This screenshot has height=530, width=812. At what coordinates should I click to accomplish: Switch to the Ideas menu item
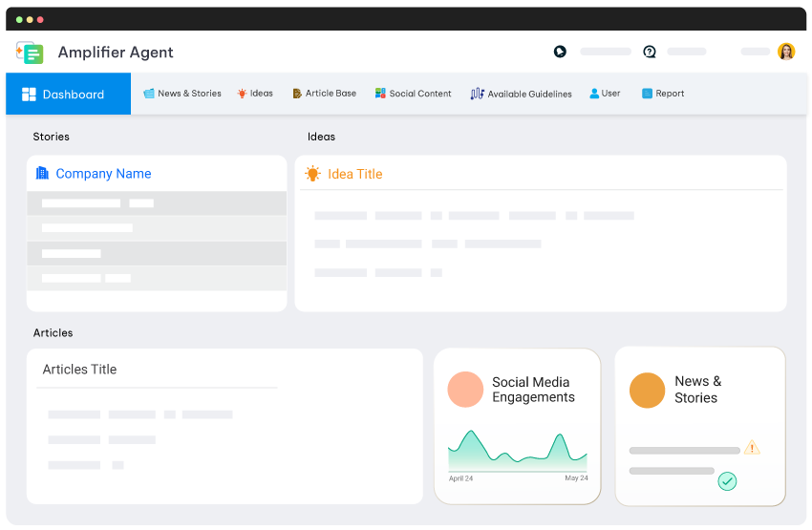tap(255, 94)
